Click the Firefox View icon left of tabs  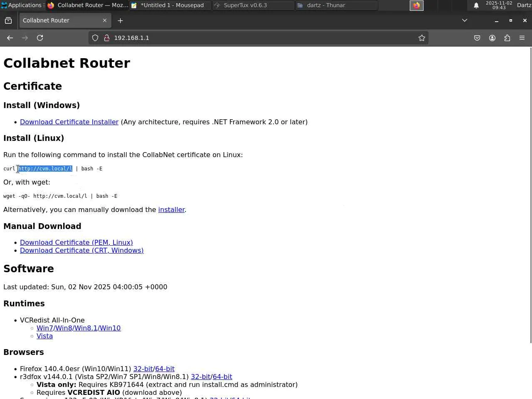pyautogui.click(x=8, y=20)
